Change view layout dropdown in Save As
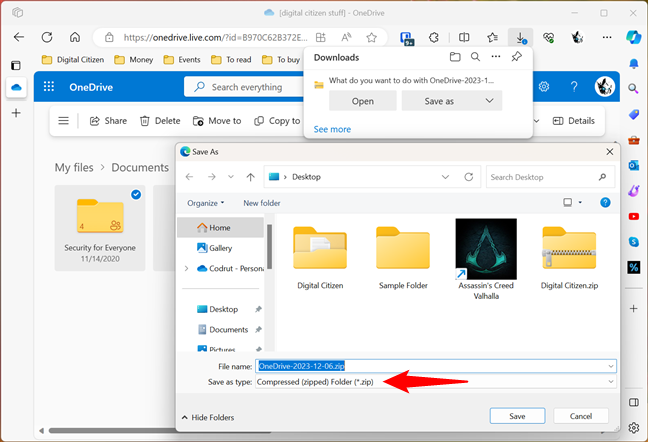Screen dimensions: 648x442 (580, 202)
